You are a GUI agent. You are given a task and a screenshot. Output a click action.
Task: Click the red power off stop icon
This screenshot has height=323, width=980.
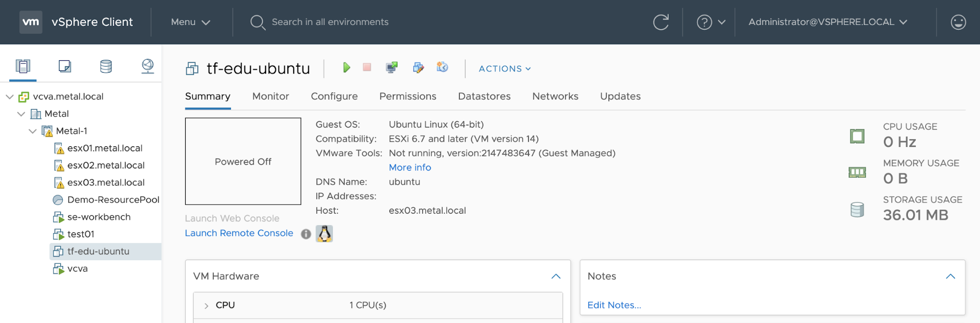coord(367,67)
